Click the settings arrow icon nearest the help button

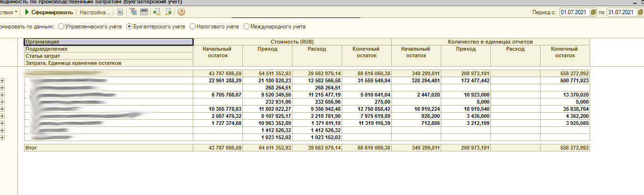click(x=168, y=12)
